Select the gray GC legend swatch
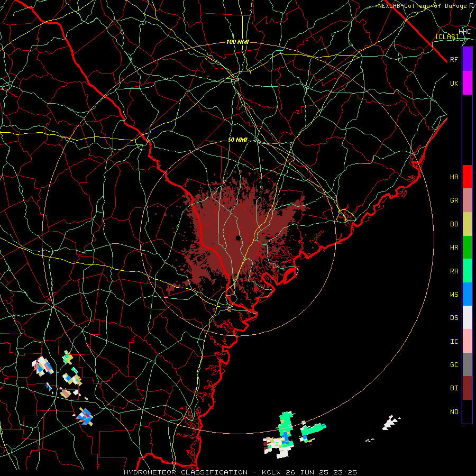This screenshot has width=476, height=476. (467, 364)
